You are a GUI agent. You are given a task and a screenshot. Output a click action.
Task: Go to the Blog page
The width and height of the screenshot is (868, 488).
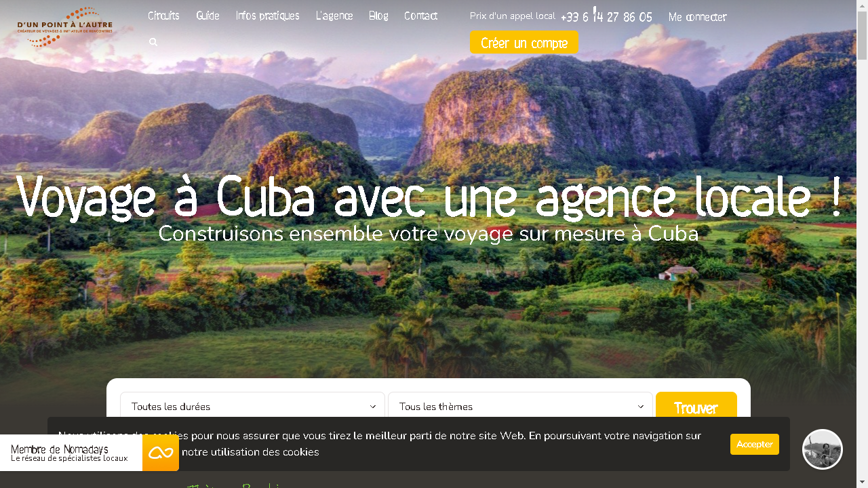pyautogui.click(x=378, y=16)
